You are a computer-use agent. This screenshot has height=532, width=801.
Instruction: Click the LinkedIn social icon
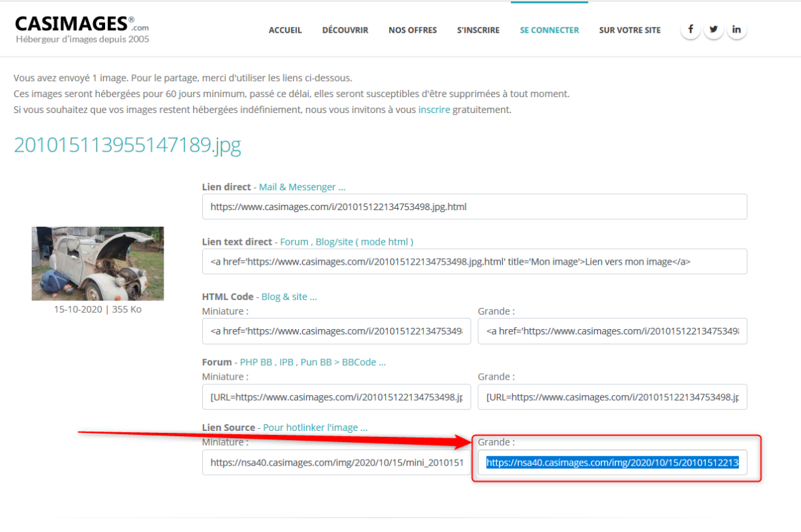pos(736,30)
